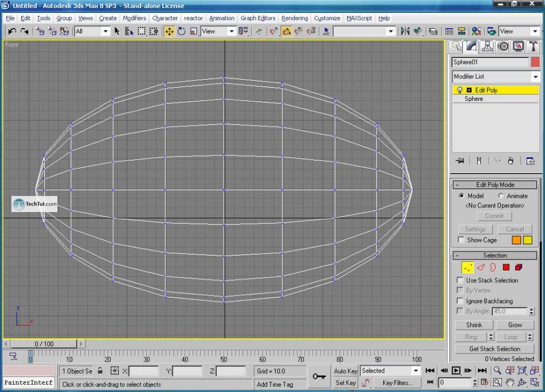Select Border sub-object level icon
Screen dimensions: 545x392
[x=493, y=268]
